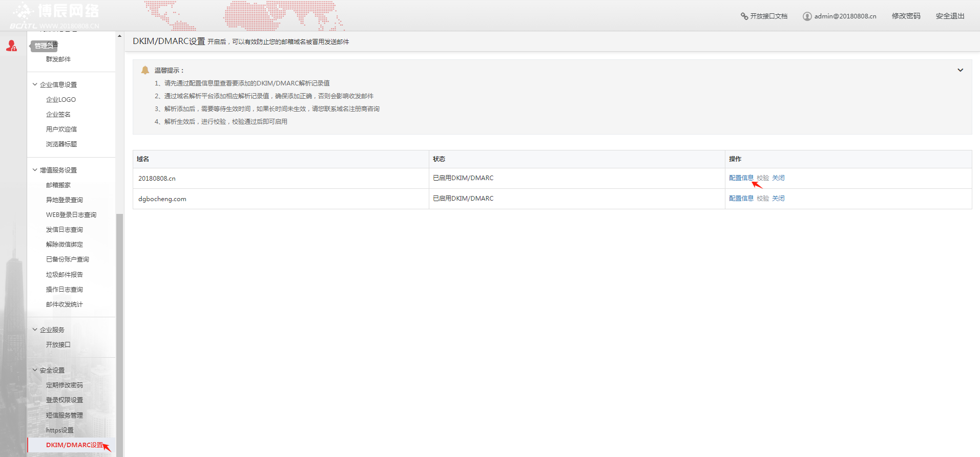This screenshot has height=457, width=980.
Task: Click 校验 for dgbocheng.com
Action: click(763, 199)
